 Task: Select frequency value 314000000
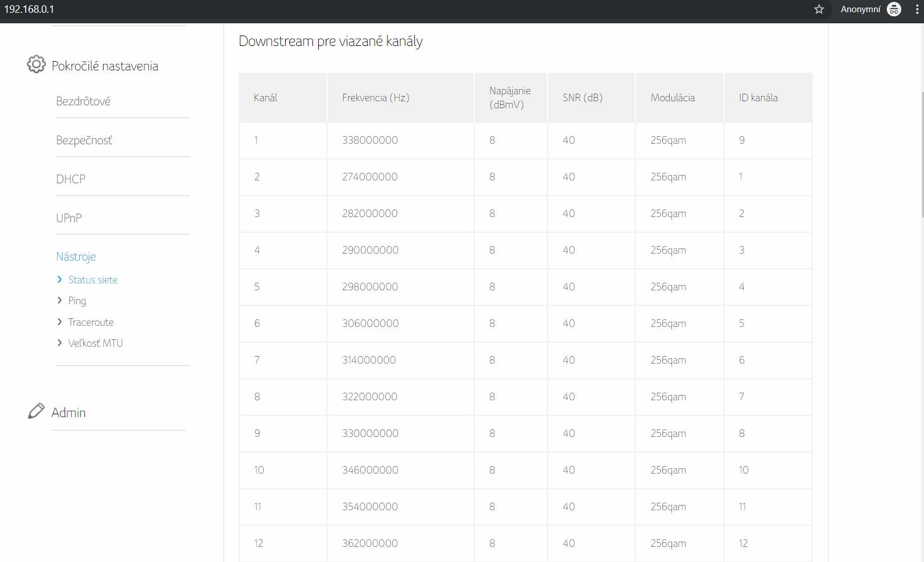369,360
